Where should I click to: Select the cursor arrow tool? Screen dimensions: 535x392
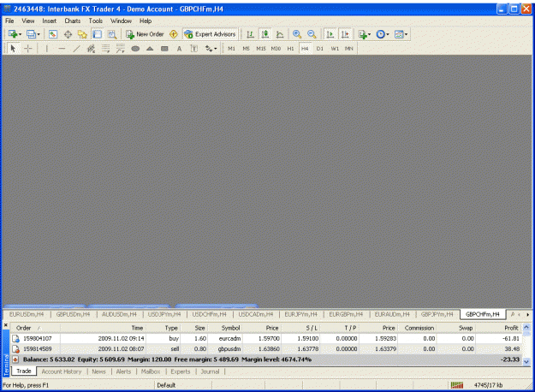click(13, 49)
